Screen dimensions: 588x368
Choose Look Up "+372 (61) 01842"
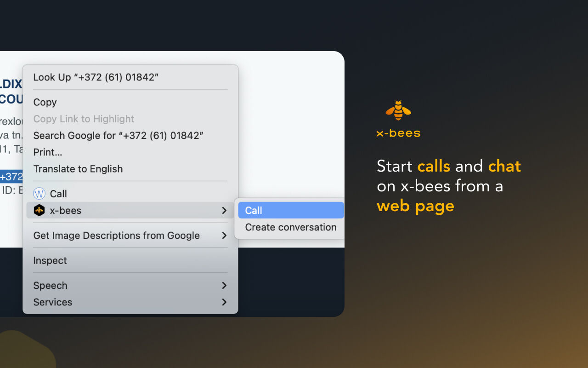tap(130, 77)
